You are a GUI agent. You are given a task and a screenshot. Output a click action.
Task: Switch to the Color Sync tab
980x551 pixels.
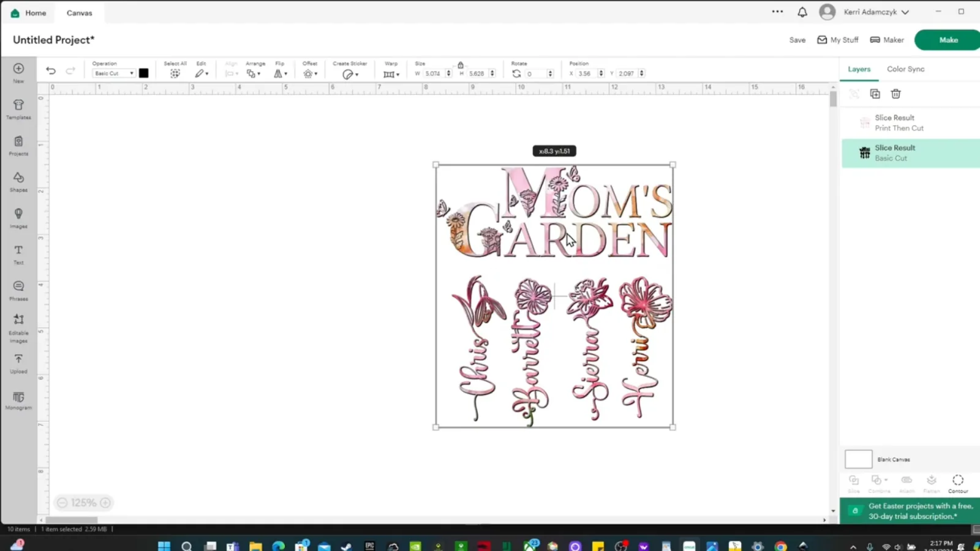point(905,69)
